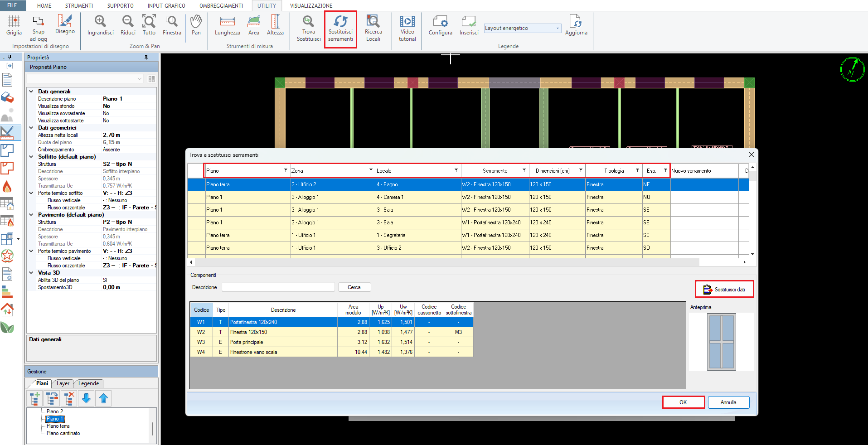Open the FILE menu
Image resolution: width=868 pixels, height=445 pixels.
click(12, 5)
